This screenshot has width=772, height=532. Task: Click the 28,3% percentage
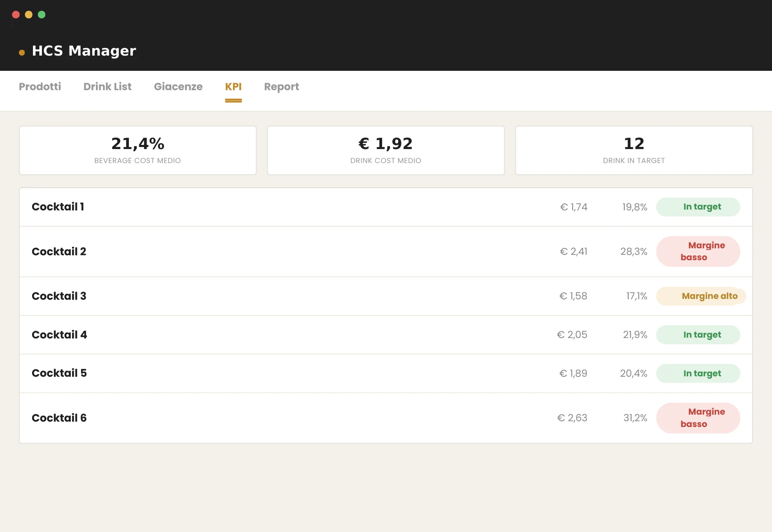click(x=634, y=252)
